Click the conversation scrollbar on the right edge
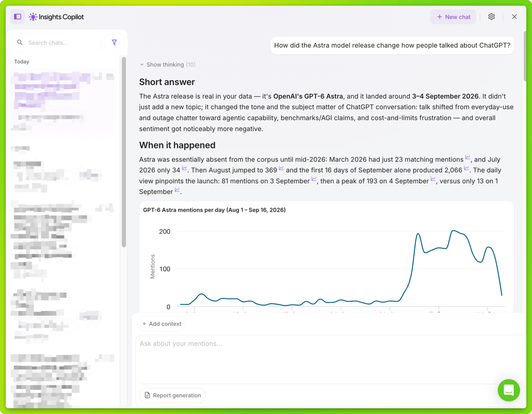 click(x=525, y=56)
